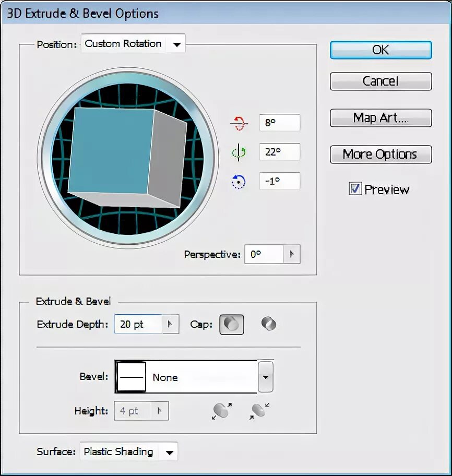Open the Surface Plastic Shading dropdown
This screenshot has height=476, width=452.
click(129, 451)
